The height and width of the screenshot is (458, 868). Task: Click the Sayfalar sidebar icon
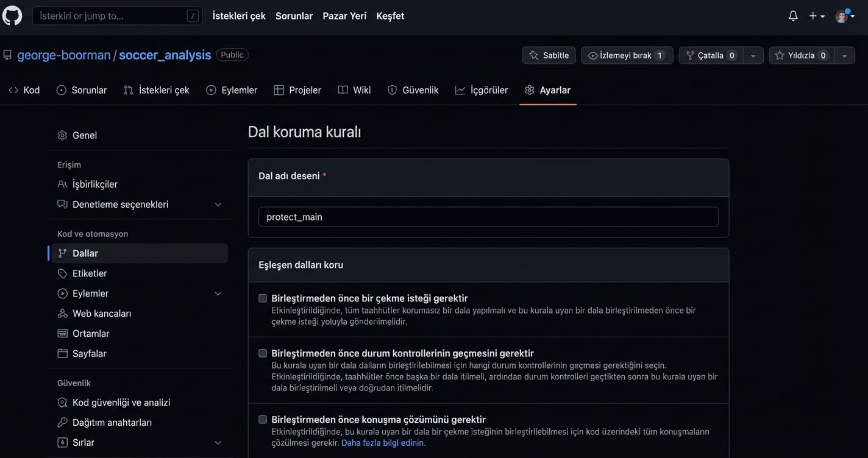[x=62, y=354]
